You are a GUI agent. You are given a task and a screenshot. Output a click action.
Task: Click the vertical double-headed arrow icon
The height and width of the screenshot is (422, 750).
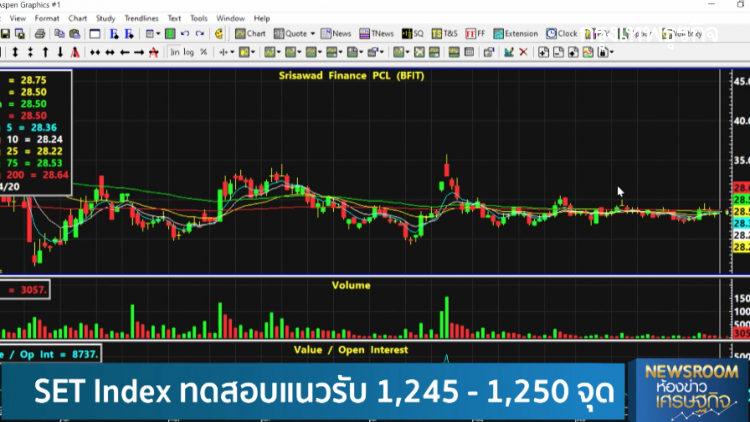[x=15, y=52]
